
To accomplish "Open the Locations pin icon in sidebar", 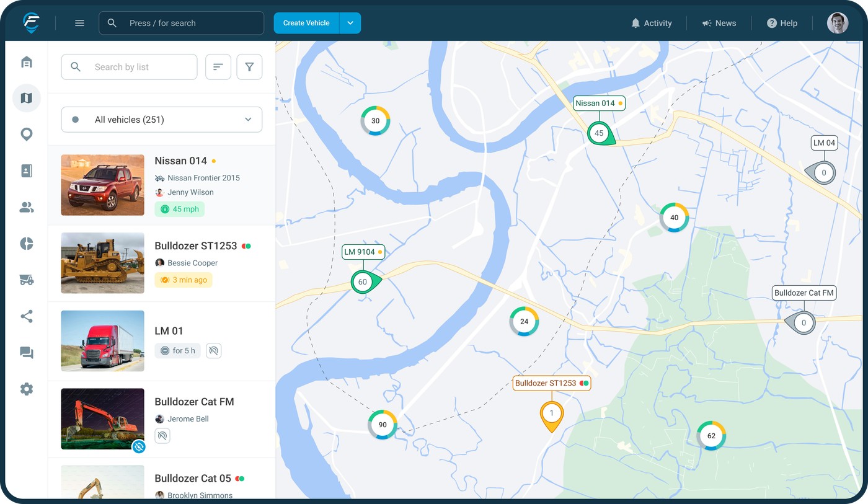I will (26, 134).
